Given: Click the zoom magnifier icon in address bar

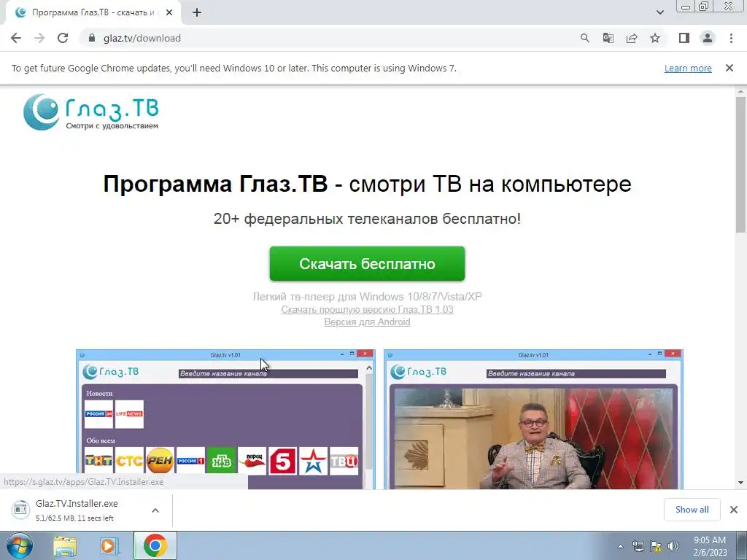Looking at the screenshot, I should click(585, 38).
